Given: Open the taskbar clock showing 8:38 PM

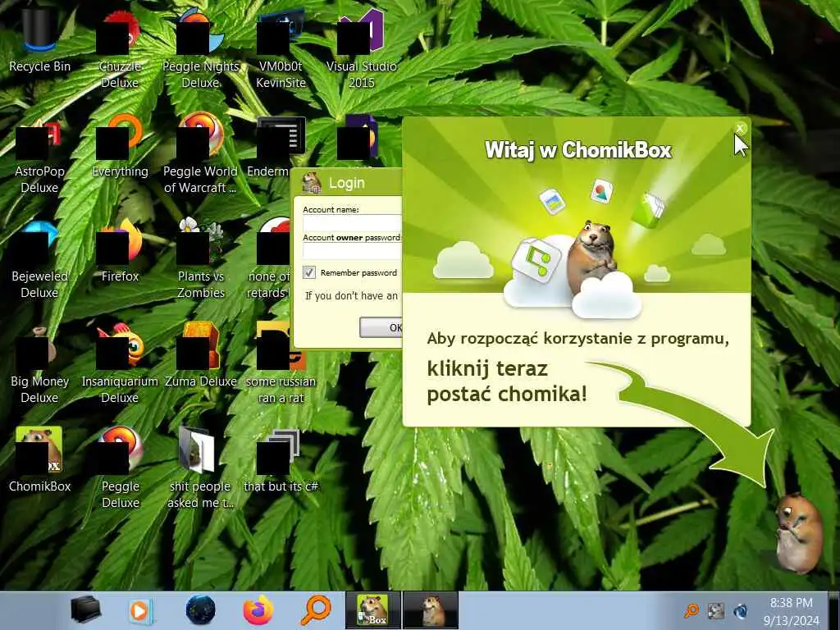Looking at the screenshot, I should pos(791,611).
